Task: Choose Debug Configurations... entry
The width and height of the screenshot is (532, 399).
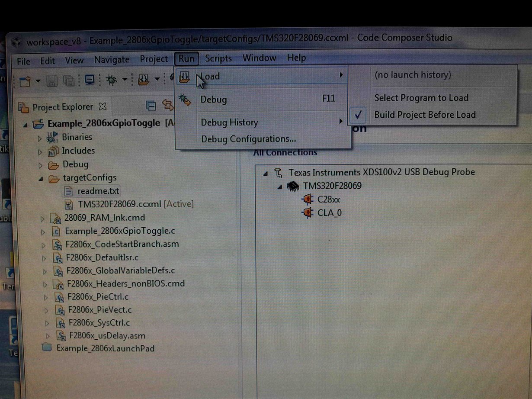Action: 263,139
